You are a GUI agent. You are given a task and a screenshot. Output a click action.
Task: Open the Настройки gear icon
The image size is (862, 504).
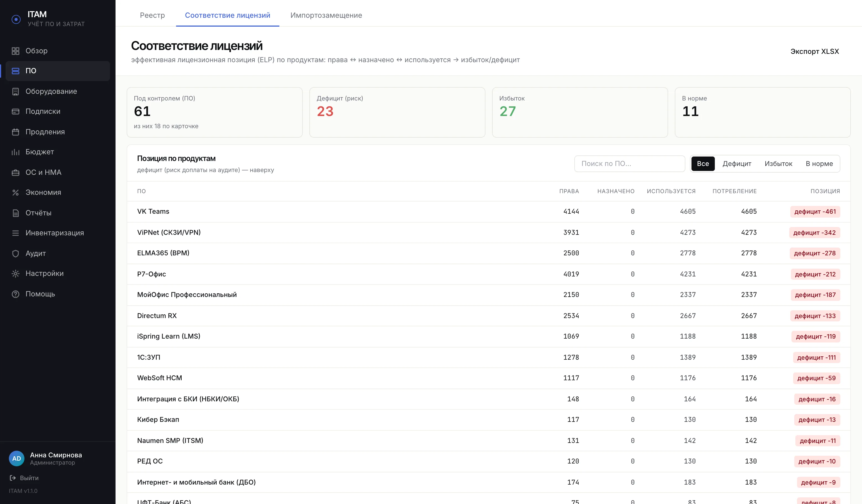(15, 274)
